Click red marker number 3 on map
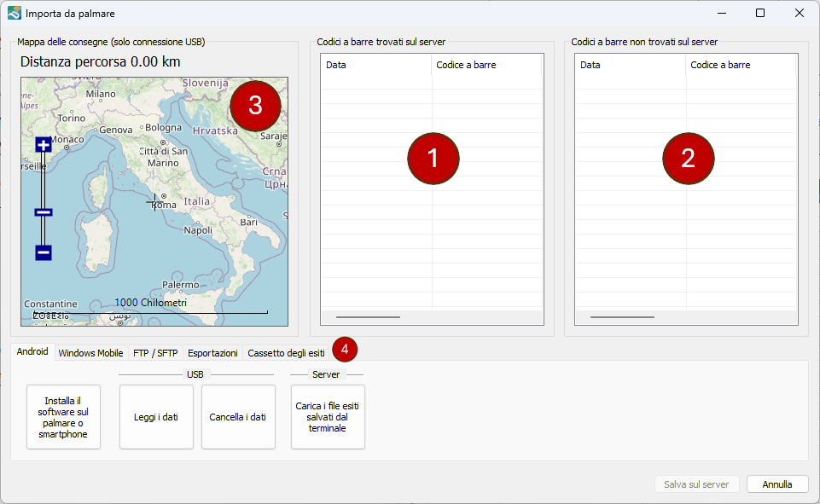This screenshot has width=820, height=504. [x=255, y=105]
